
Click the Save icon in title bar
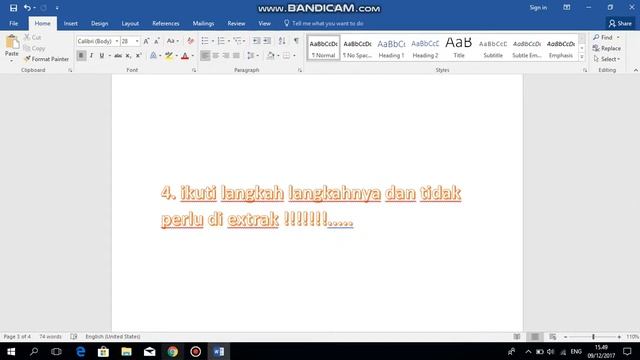(x=13, y=8)
